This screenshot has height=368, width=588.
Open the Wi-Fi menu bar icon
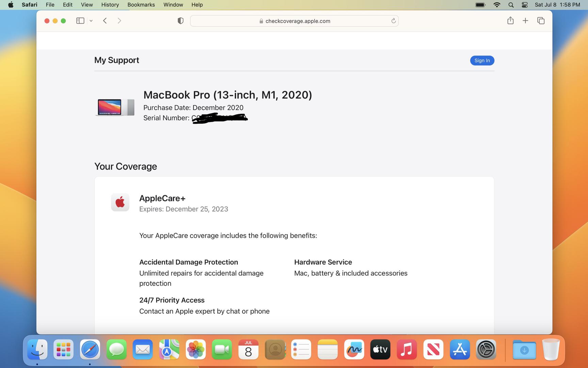coord(497,5)
